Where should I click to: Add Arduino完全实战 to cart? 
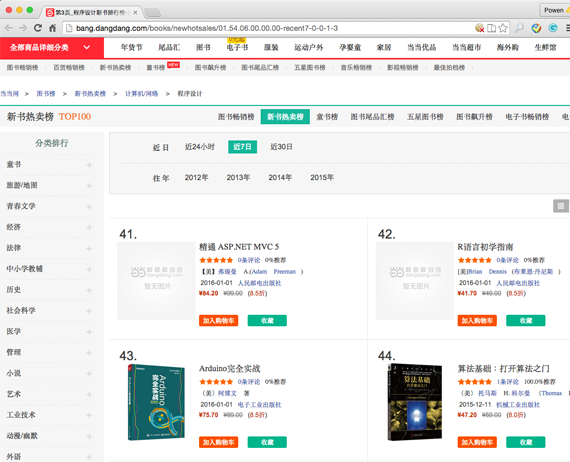tap(218, 442)
